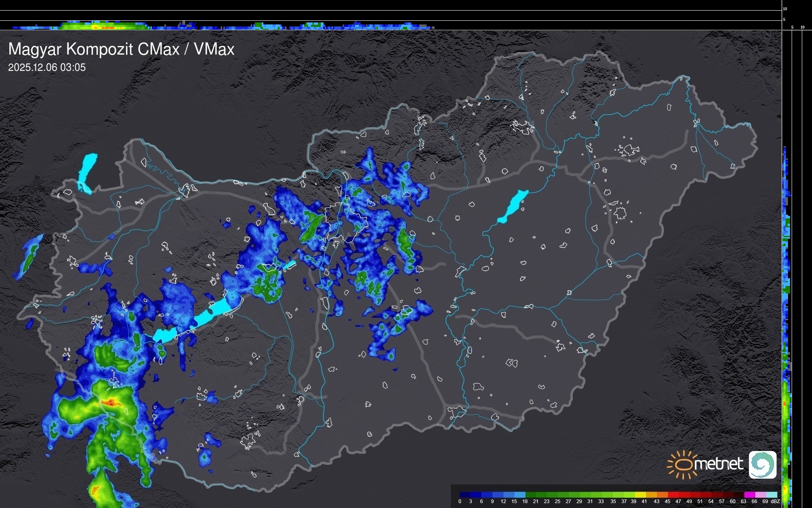Click the Magyar Kompozit CMax / VMax title
The image size is (812, 508).
[121, 49]
